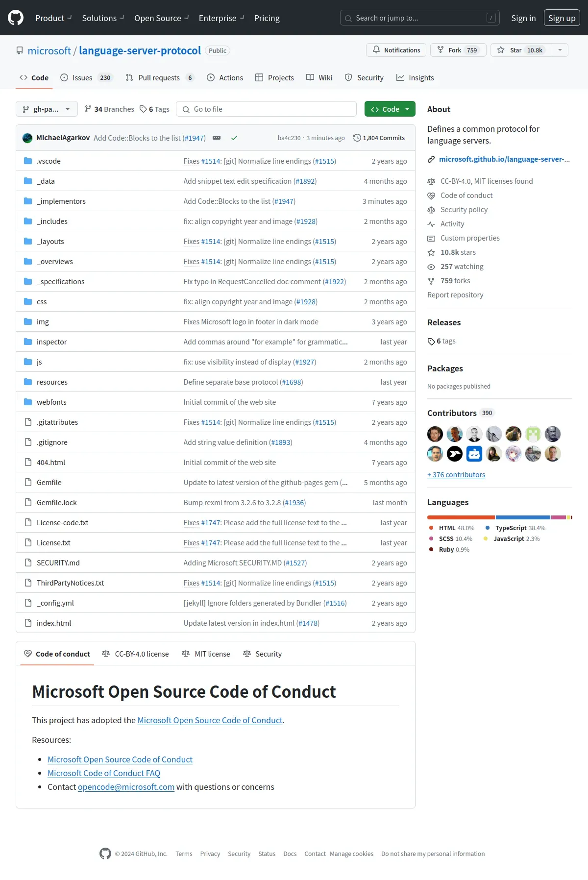
Task: Open the repository Security tab
Action: click(x=364, y=78)
